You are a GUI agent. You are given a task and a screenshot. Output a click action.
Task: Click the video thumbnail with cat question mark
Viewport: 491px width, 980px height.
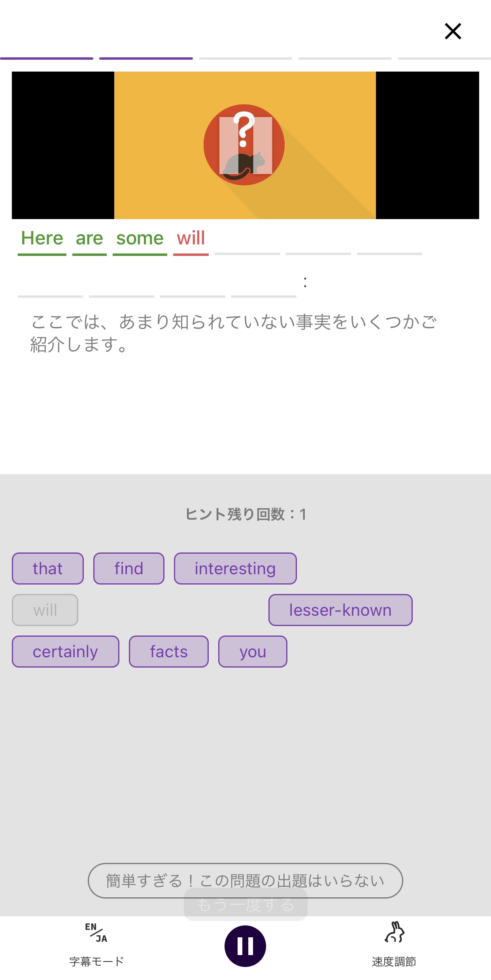245,145
